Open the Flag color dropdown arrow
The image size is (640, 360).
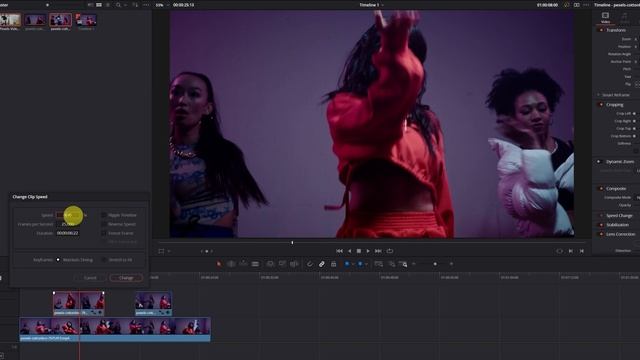coord(353,264)
